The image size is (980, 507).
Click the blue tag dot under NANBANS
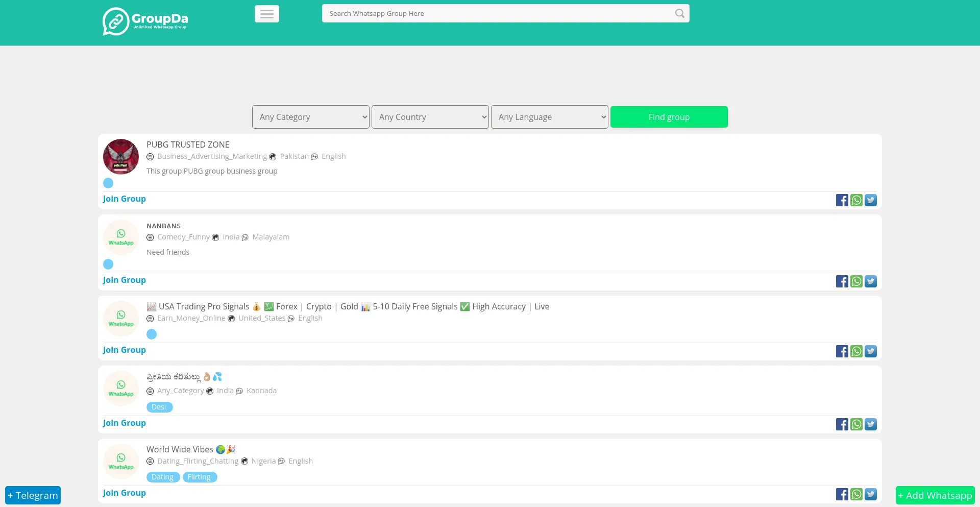click(108, 264)
